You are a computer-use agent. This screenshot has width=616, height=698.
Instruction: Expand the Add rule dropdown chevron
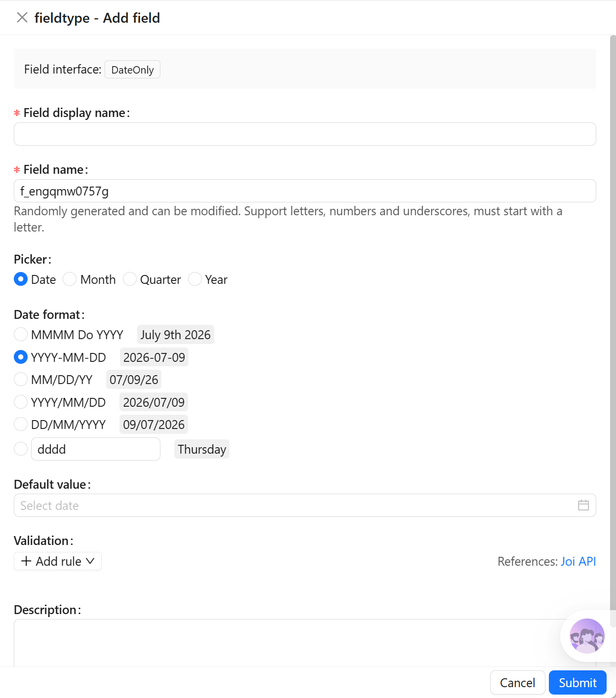tap(90, 561)
